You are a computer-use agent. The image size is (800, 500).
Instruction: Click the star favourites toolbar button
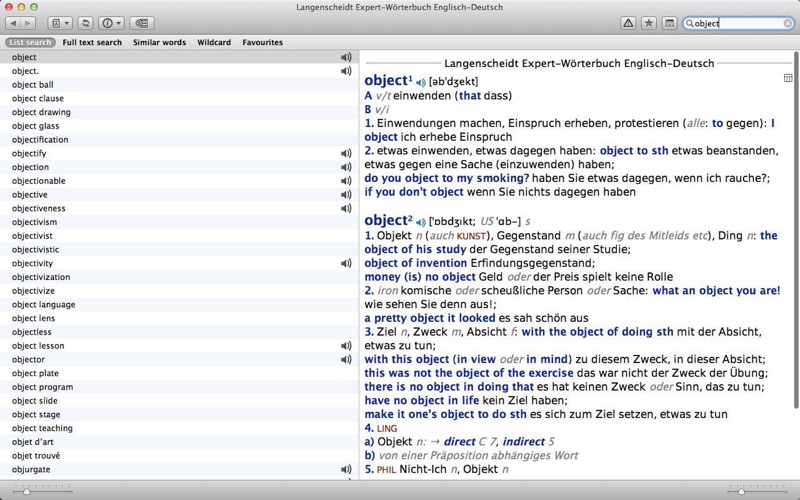click(648, 23)
